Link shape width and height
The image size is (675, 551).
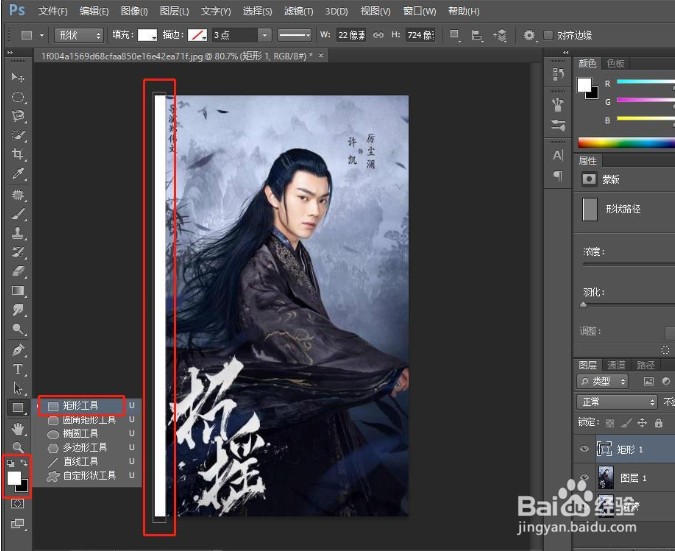tap(378, 35)
